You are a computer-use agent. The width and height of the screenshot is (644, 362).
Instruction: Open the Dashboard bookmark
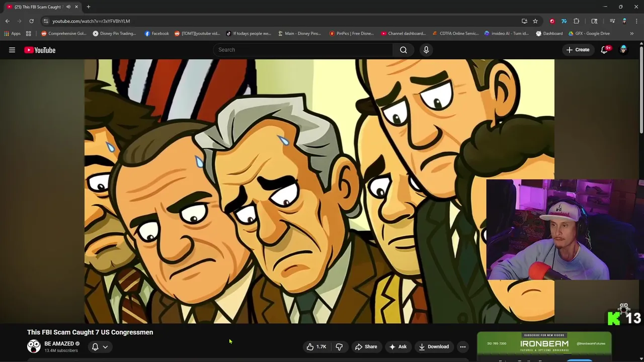[549, 34]
